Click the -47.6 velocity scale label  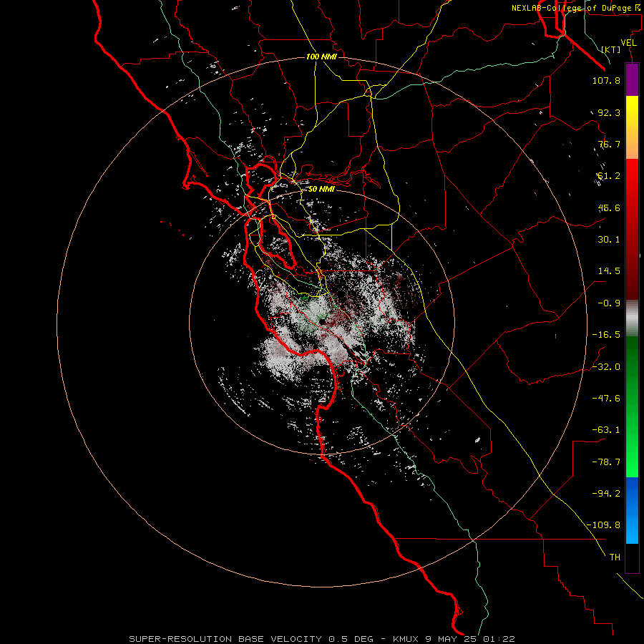click(x=606, y=399)
